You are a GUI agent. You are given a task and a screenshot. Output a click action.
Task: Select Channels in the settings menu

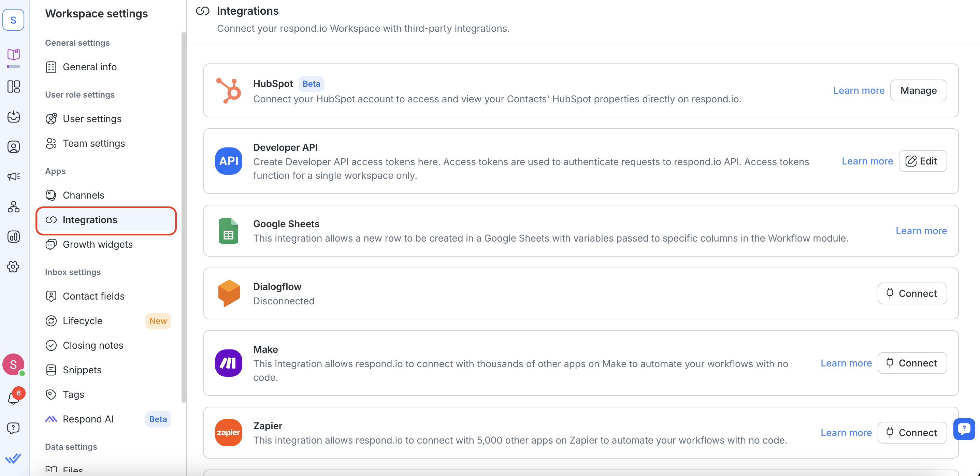click(x=83, y=195)
